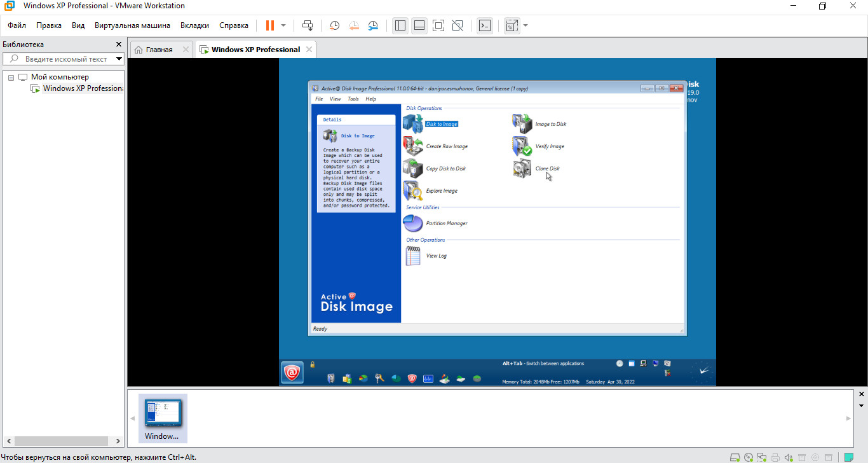
Task: Click hard disk device status icon
Action: click(x=735, y=457)
